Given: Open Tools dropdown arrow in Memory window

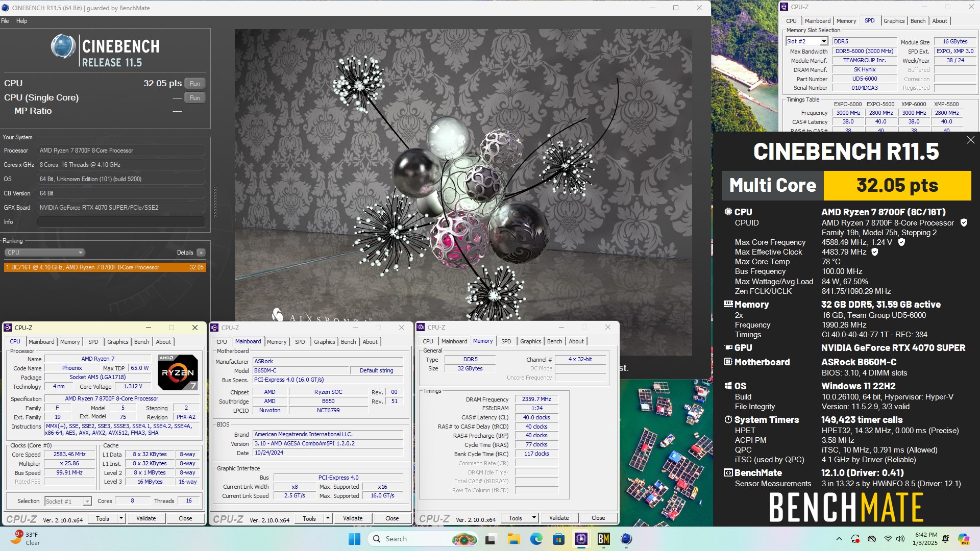Looking at the screenshot, I should coord(534,518).
